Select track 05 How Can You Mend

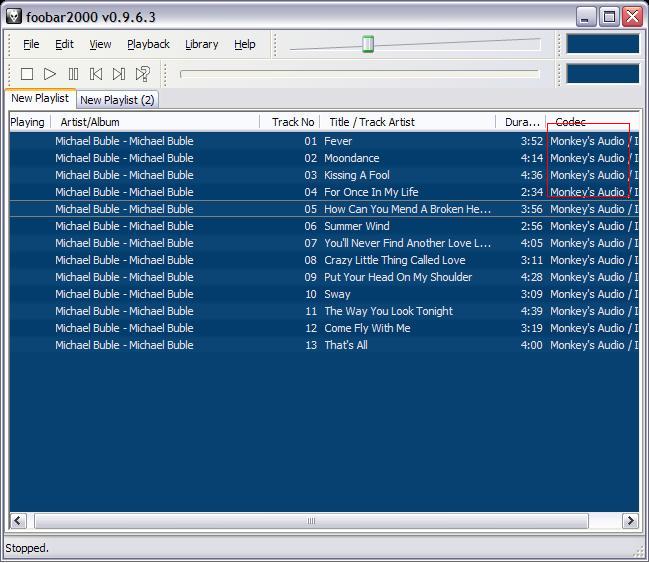click(324, 209)
